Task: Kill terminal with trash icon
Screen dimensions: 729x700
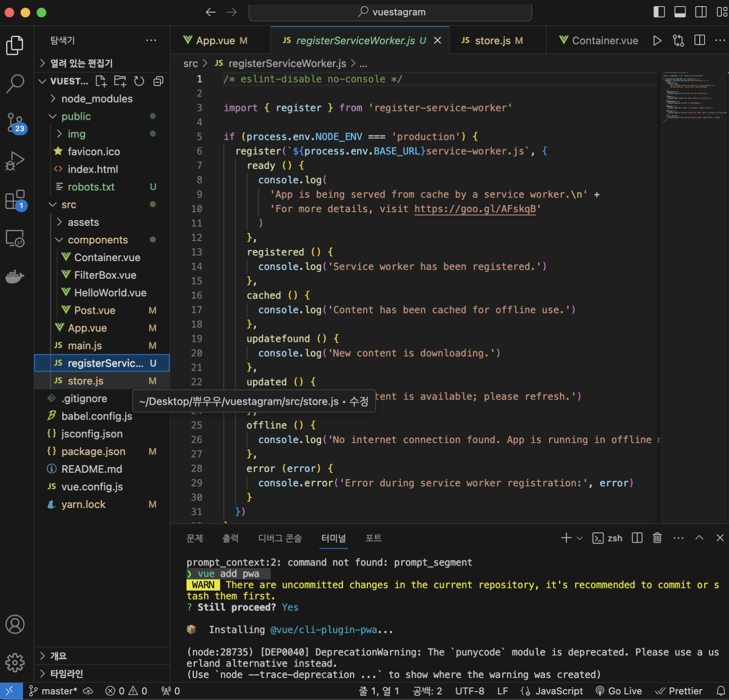Action: [x=657, y=538]
